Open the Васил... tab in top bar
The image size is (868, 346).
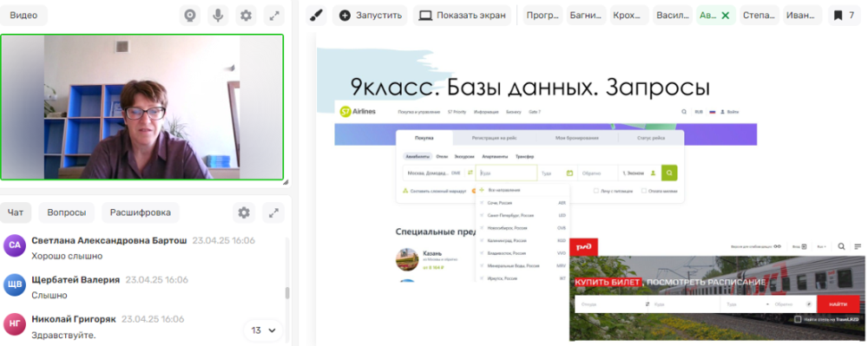[x=673, y=16]
